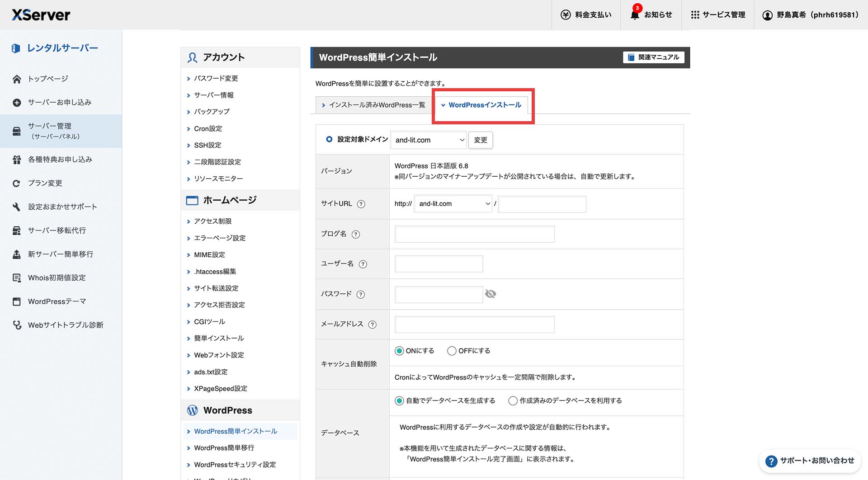
Task: Open 料金支払い in top bar
Action: coord(586,15)
